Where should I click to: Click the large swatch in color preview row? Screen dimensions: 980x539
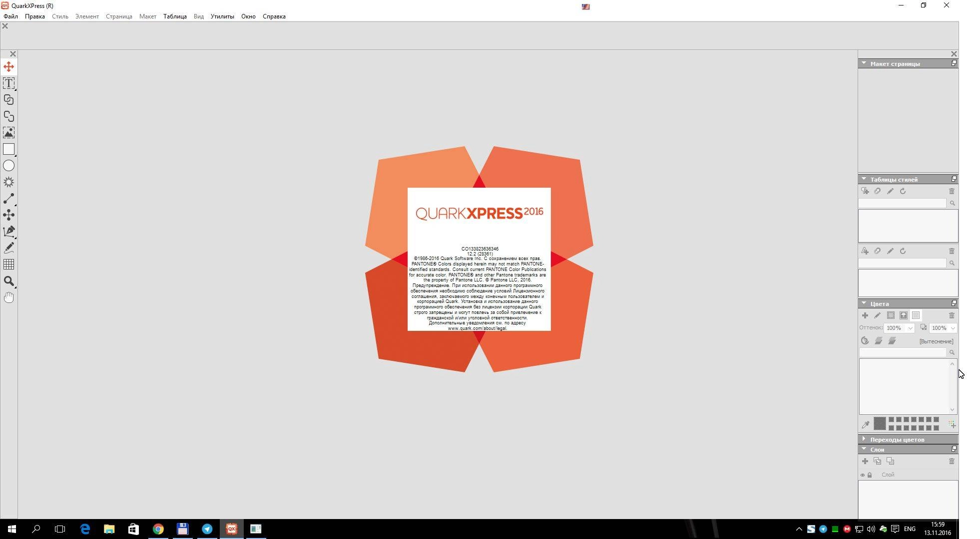coord(880,424)
